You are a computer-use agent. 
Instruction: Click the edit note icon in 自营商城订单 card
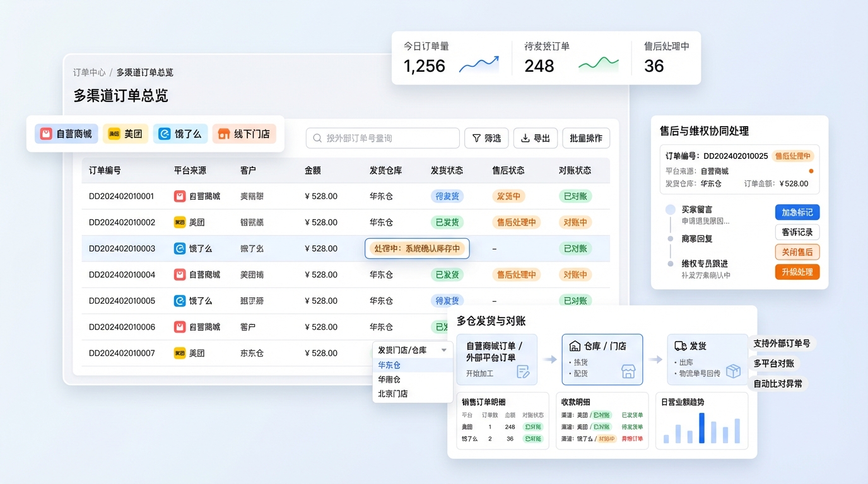(x=523, y=372)
